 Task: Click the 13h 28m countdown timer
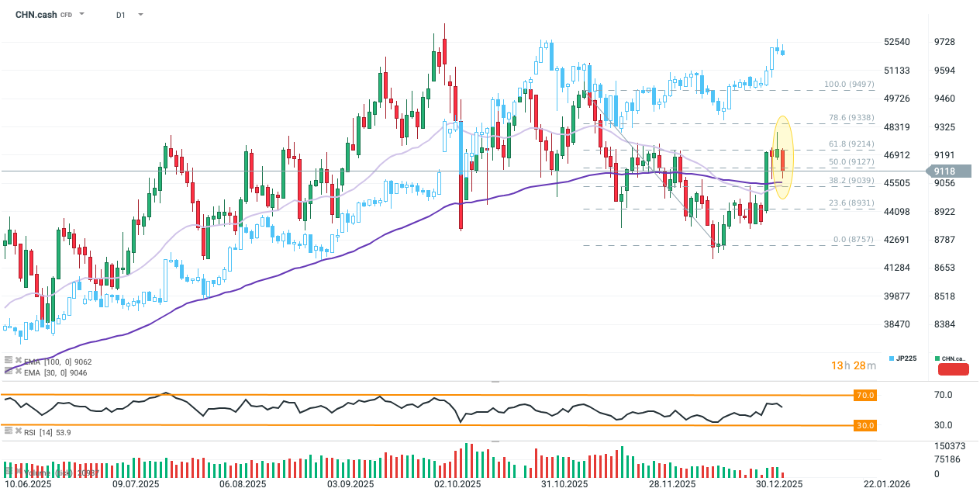coord(853,365)
